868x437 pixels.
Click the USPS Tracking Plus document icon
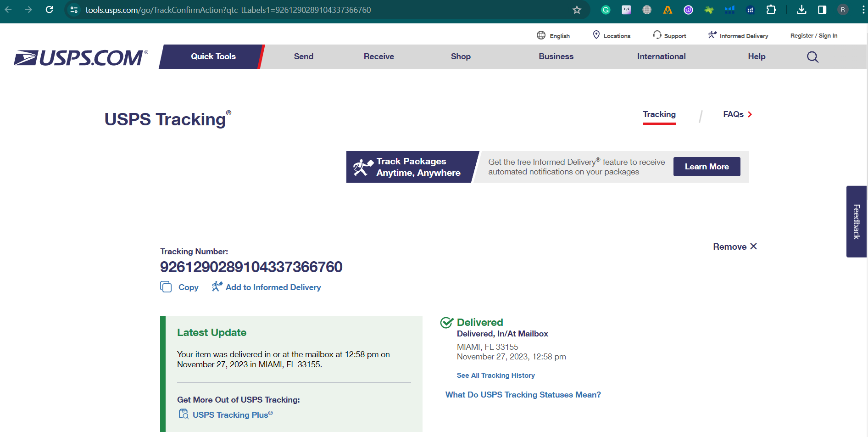click(184, 414)
